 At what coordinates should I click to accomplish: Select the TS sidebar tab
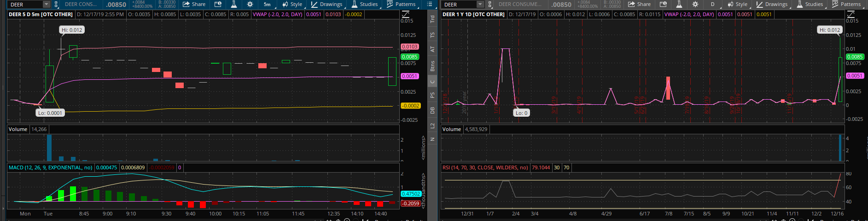tap(432, 35)
